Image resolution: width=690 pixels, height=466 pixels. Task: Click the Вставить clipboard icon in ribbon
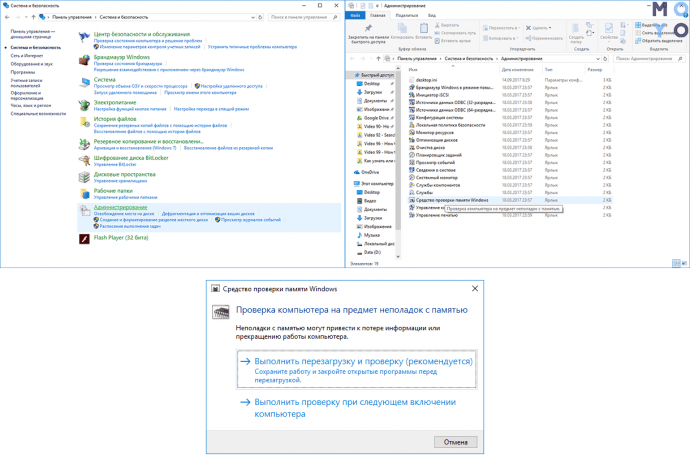click(423, 28)
